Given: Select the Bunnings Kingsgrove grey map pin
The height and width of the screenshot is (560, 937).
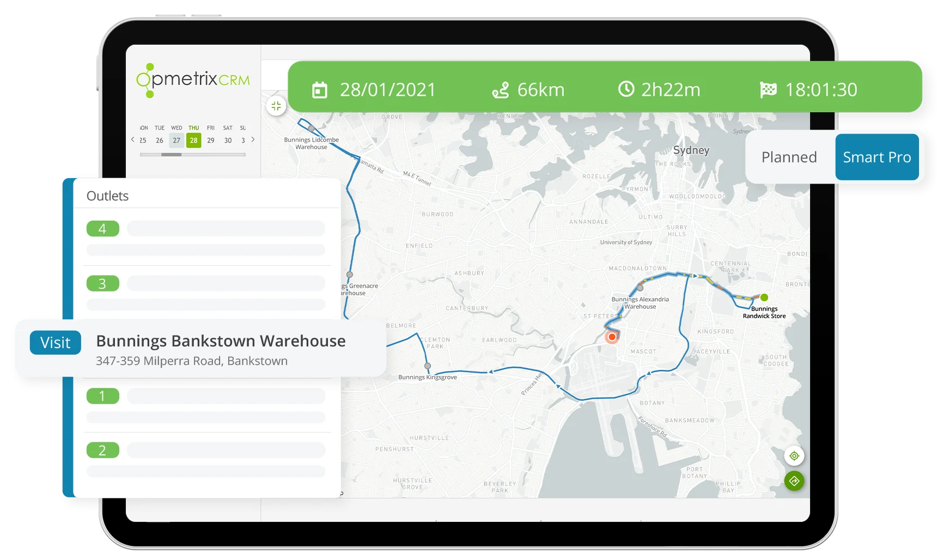Looking at the screenshot, I should [x=428, y=366].
